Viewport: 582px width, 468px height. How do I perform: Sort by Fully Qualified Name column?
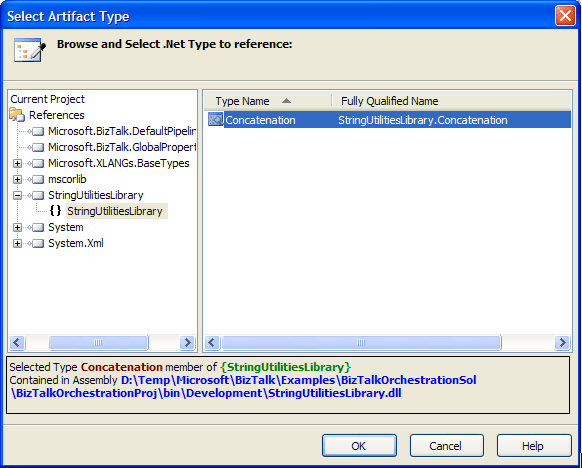(x=451, y=101)
